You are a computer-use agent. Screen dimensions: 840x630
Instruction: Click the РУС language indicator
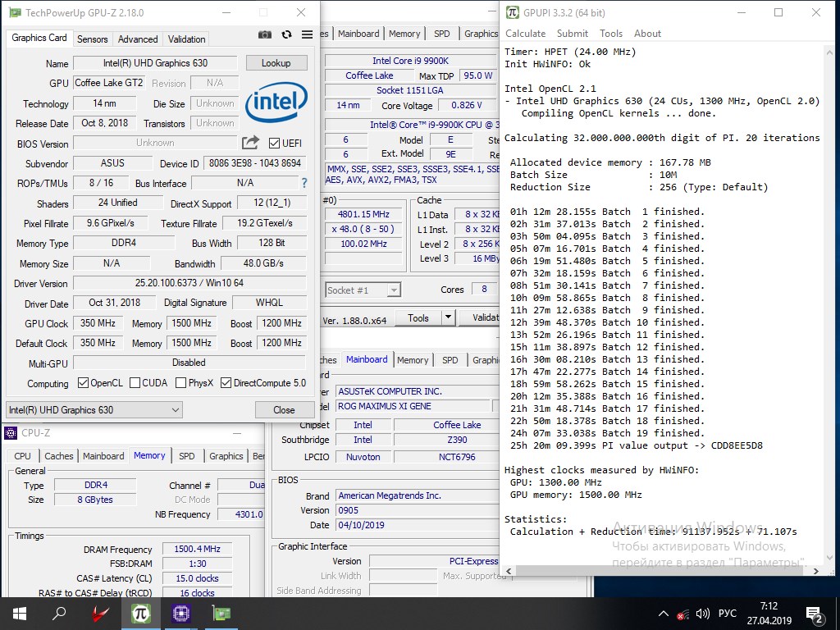[727, 614]
